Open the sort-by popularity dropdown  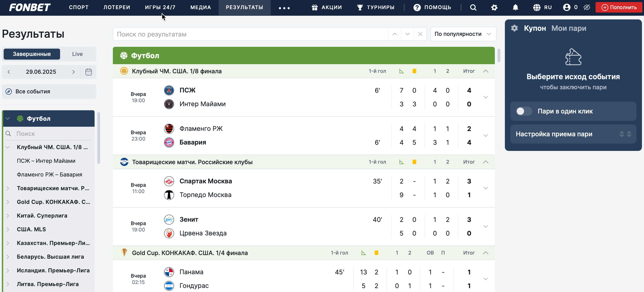click(463, 34)
